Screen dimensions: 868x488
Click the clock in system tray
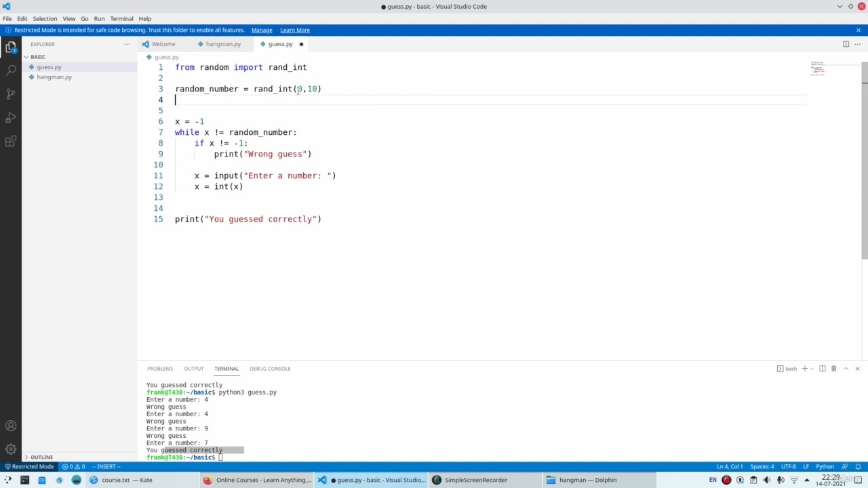(831, 480)
